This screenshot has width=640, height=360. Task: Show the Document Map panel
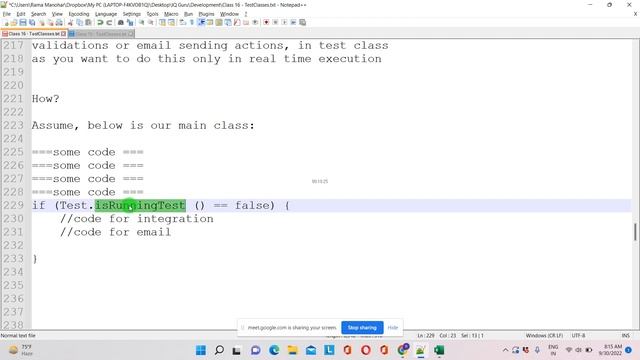[x=219, y=22]
